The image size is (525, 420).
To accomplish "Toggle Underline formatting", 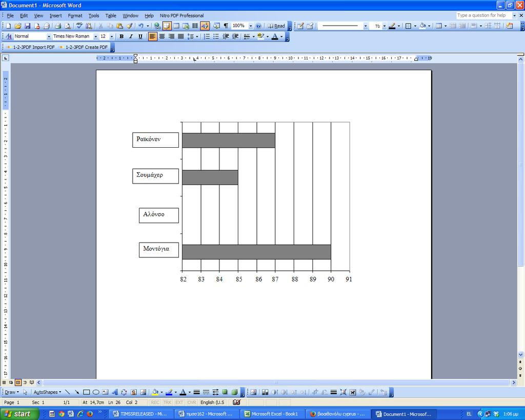I will pyautogui.click(x=140, y=36).
